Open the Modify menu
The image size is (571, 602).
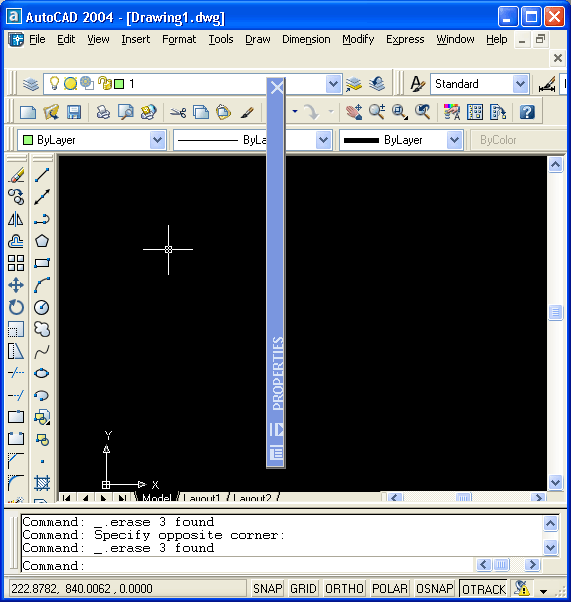pyautogui.click(x=358, y=39)
